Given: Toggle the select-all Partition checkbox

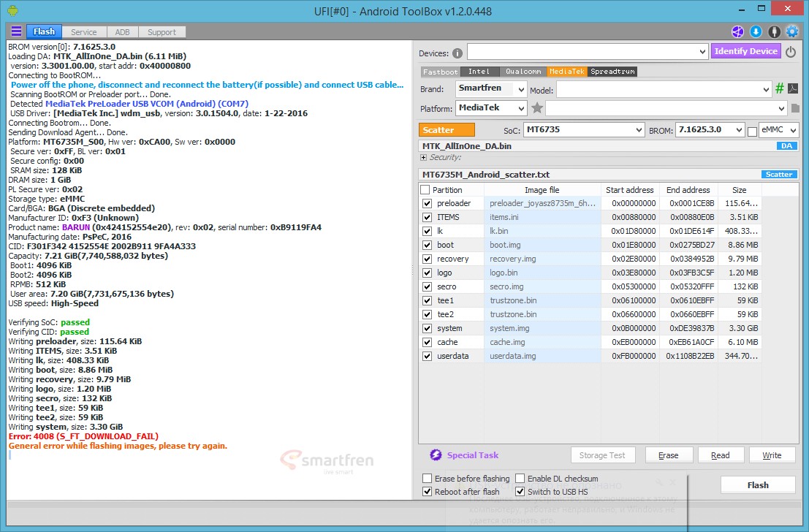Looking at the screenshot, I should click(x=425, y=190).
